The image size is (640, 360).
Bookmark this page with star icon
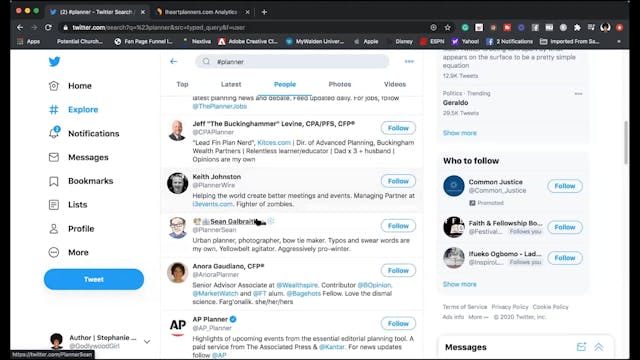447,27
